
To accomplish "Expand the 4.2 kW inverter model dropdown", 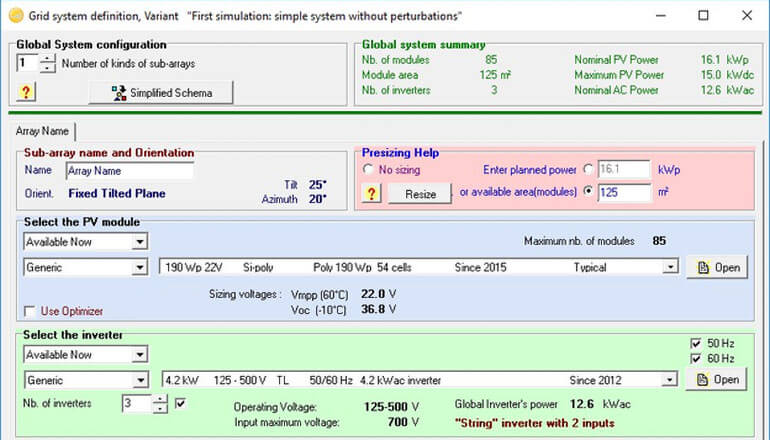I will [669, 380].
